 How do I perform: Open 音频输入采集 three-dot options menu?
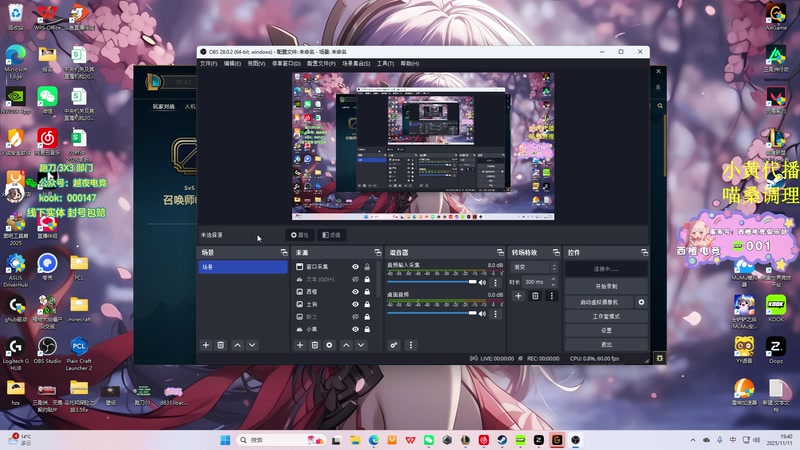coord(495,283)
